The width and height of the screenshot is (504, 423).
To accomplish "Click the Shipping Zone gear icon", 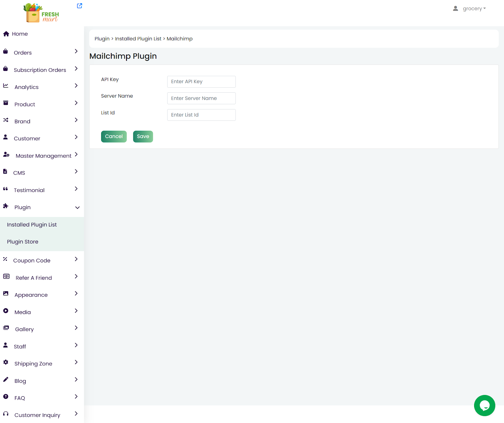I will (x=6, y=362).
